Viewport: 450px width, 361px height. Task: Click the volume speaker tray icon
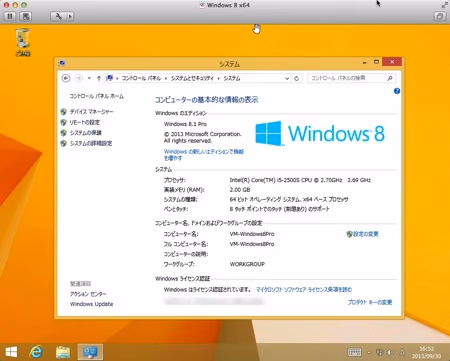point(389,352)
